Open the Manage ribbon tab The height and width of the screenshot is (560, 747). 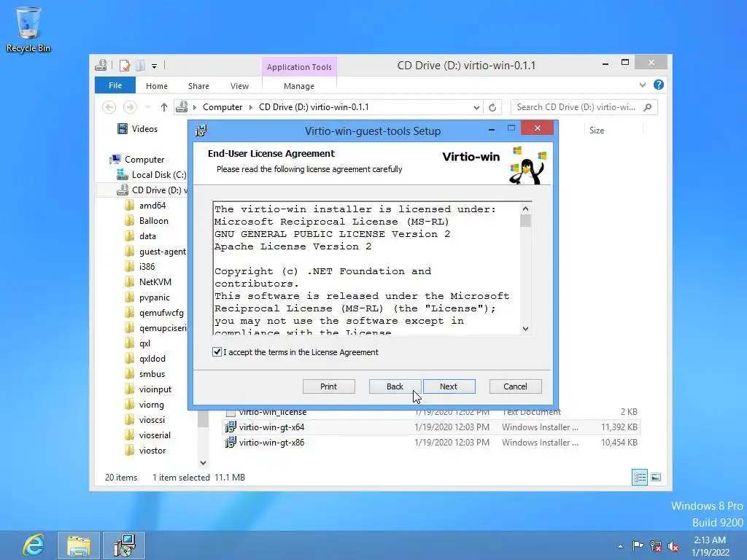click(299, 86)
